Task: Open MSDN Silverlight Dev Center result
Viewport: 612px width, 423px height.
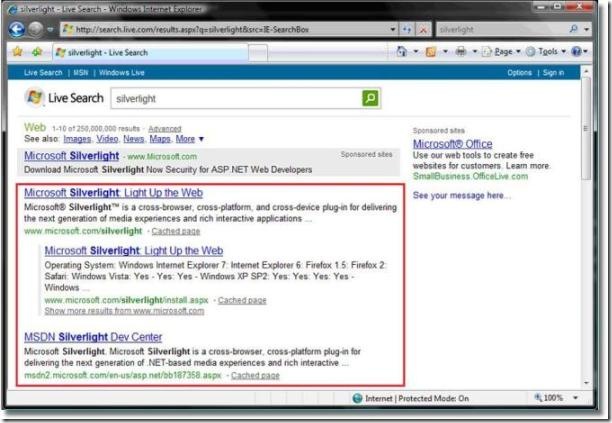Action: [x=92, y=338]
